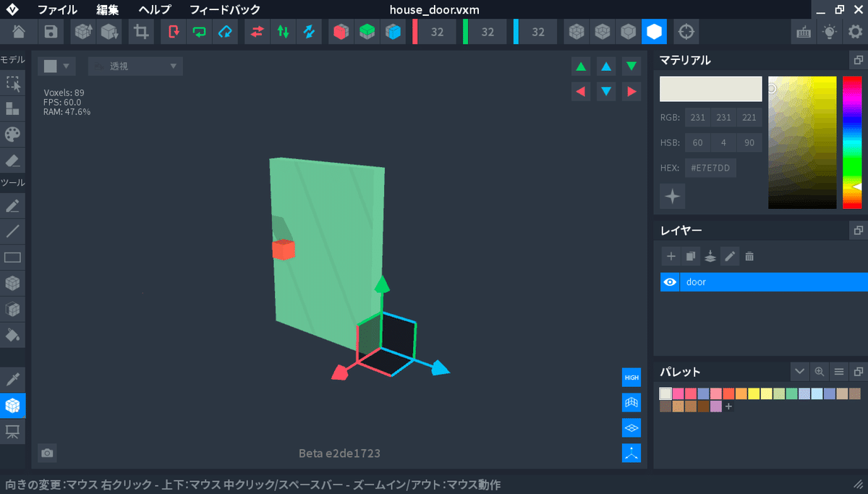The width and height of the screenshot is (868, 494).
Task: Select the pencil tool in left sidebar
Action: (x=12, y=206)
